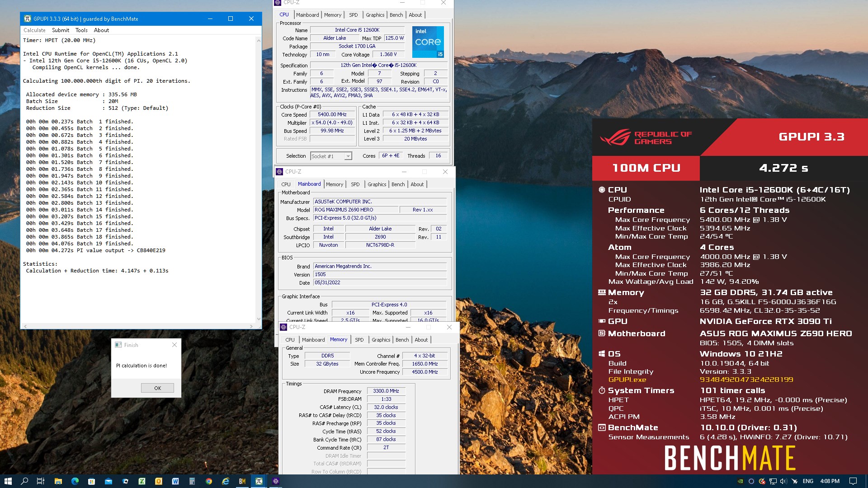Click '4.272 s' result in BenchMate panel
Viewport: 868px width, 488px height.
[783, 168]
